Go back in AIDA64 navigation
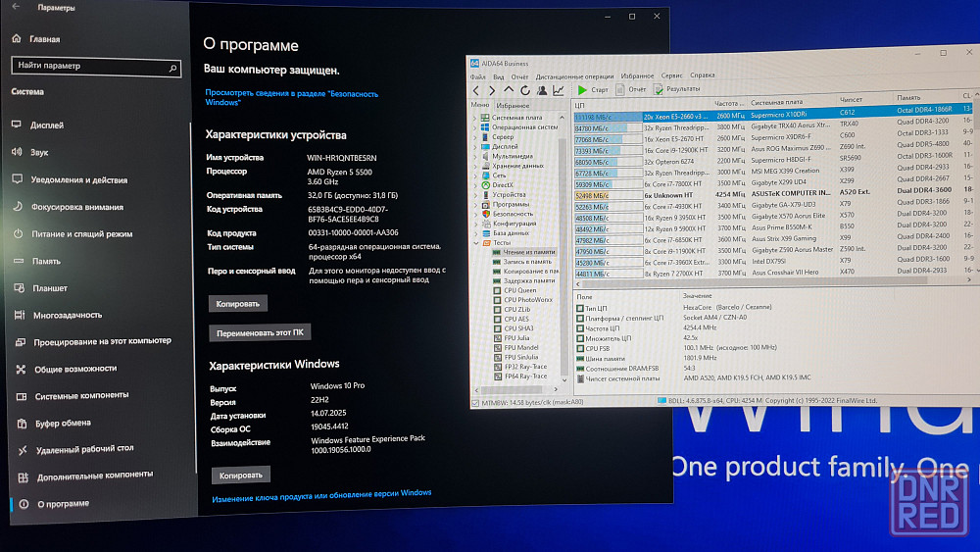Image resolution: width=980 pixels, height=552 pixels. tap(476, 90)
